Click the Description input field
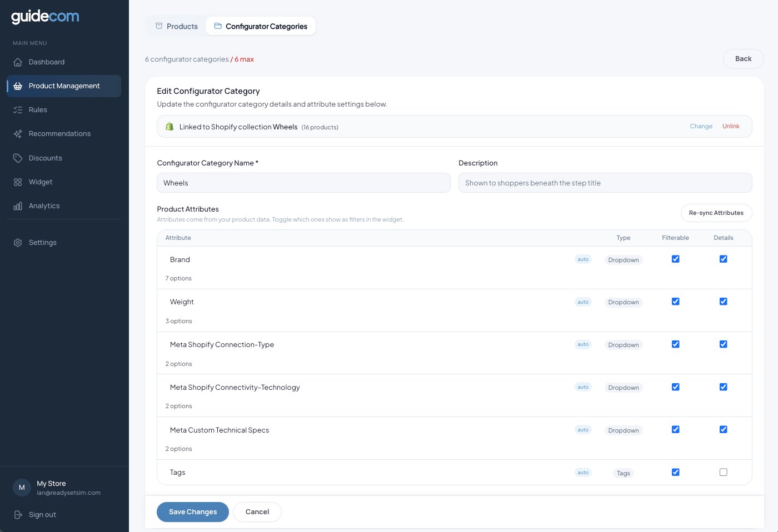The height and width of the screenshot is (532, 778). [605, 183]
